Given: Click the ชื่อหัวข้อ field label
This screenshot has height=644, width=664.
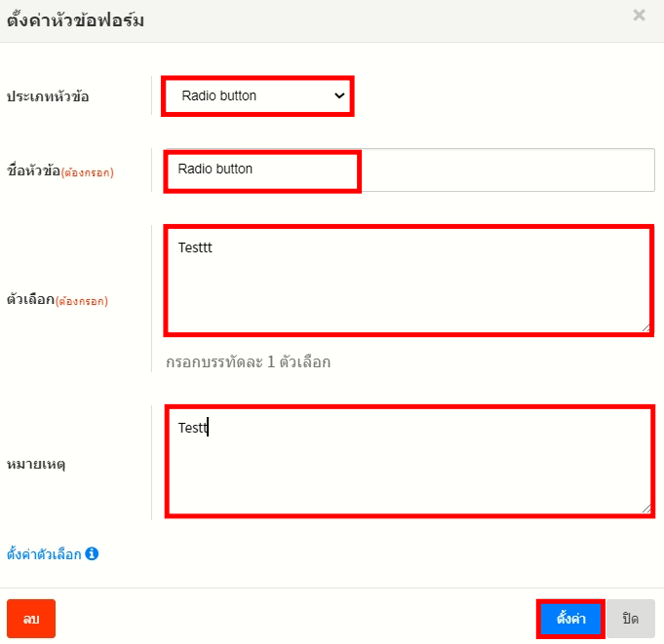Looking at the screenshot, I should point(33,171).
